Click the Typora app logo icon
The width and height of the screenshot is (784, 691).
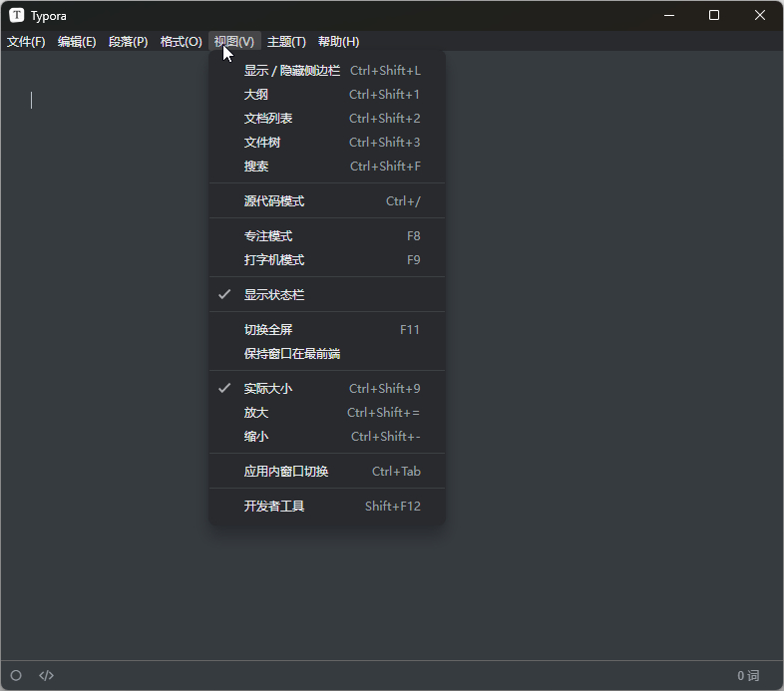(x=17, y=15)
